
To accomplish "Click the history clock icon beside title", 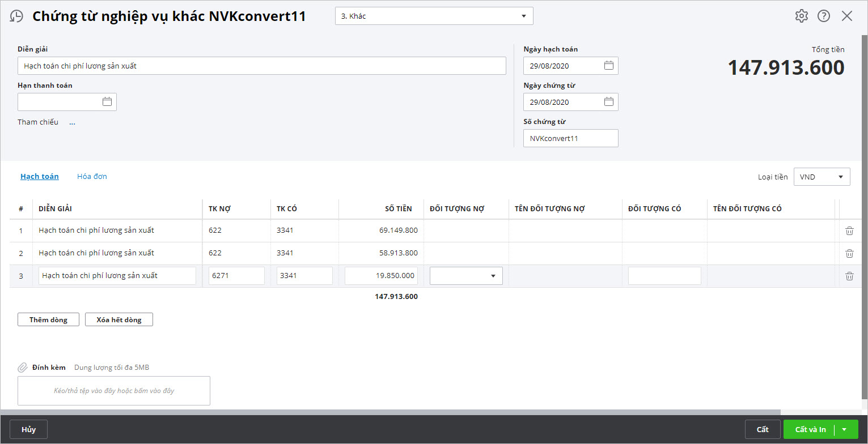I will click(x=17, y=16).
